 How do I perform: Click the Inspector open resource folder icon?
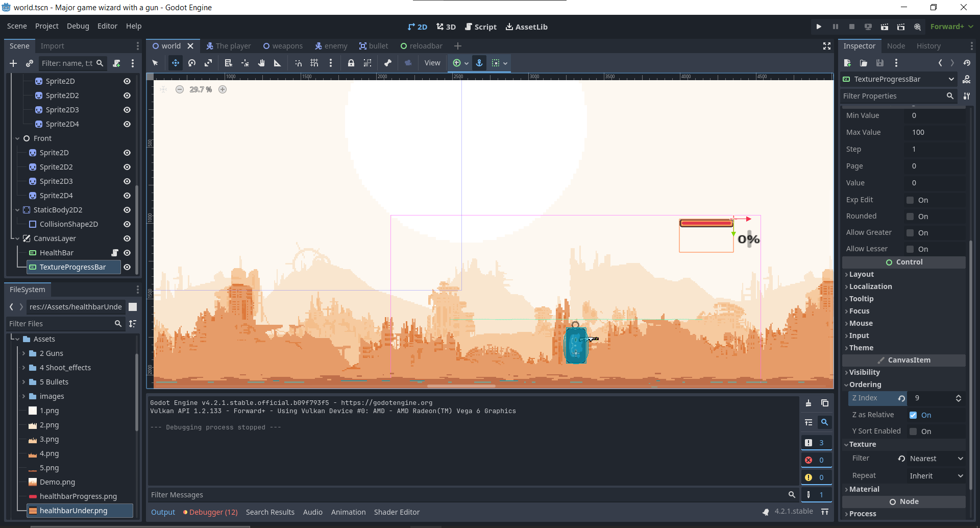coord(864,63)
